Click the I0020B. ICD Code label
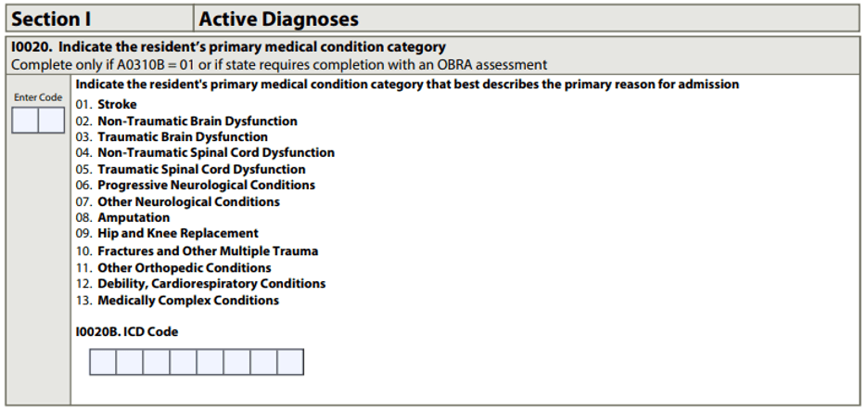Image resolution: width=868 pixels, height=412 pixels. (127, 332)
